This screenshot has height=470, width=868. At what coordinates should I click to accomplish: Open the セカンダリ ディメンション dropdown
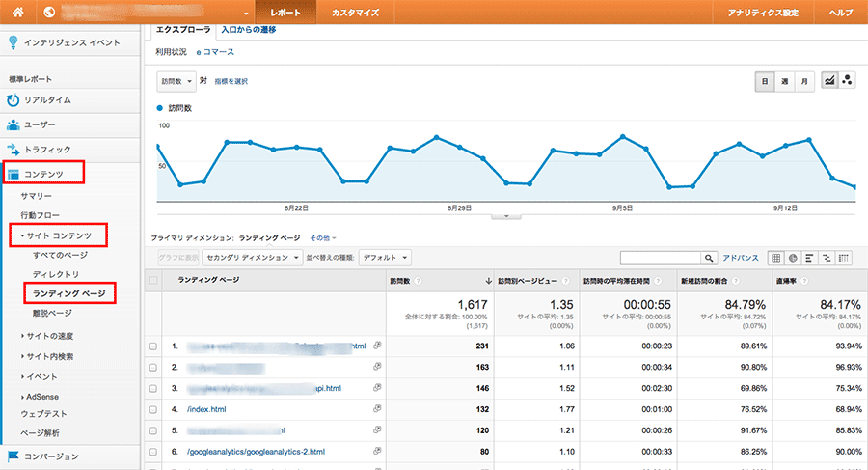[x=254, y=258]
